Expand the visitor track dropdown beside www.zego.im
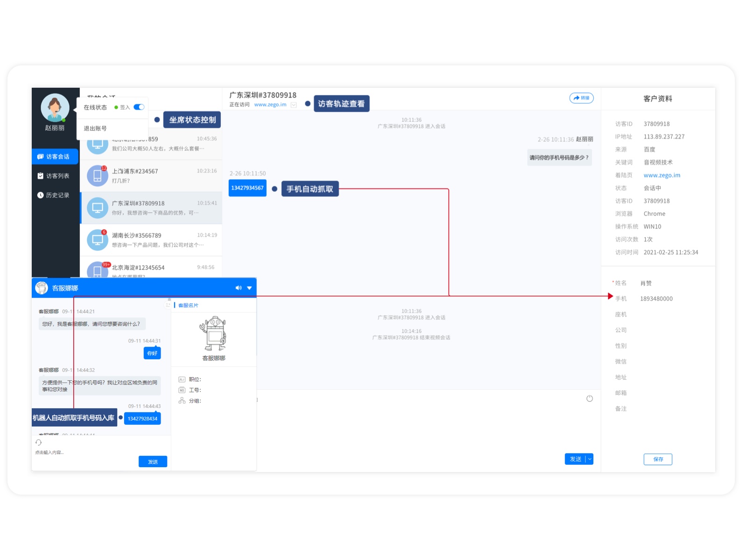Screen dimensions: 747x560 click(294, 105)
